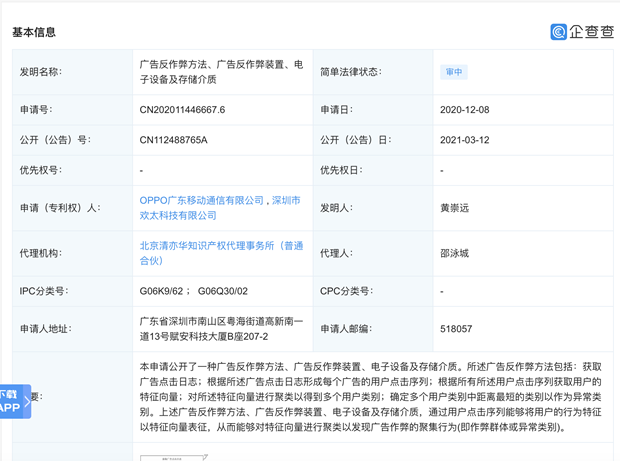The height and width of the screenshot is (461, 620).
Task: Select application number CN202011446667.6
Action: coord(182,110)
